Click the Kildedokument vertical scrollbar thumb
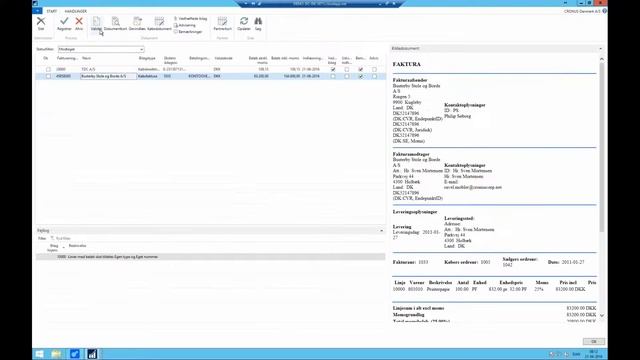Screen dimensions: 640x360 602,147
